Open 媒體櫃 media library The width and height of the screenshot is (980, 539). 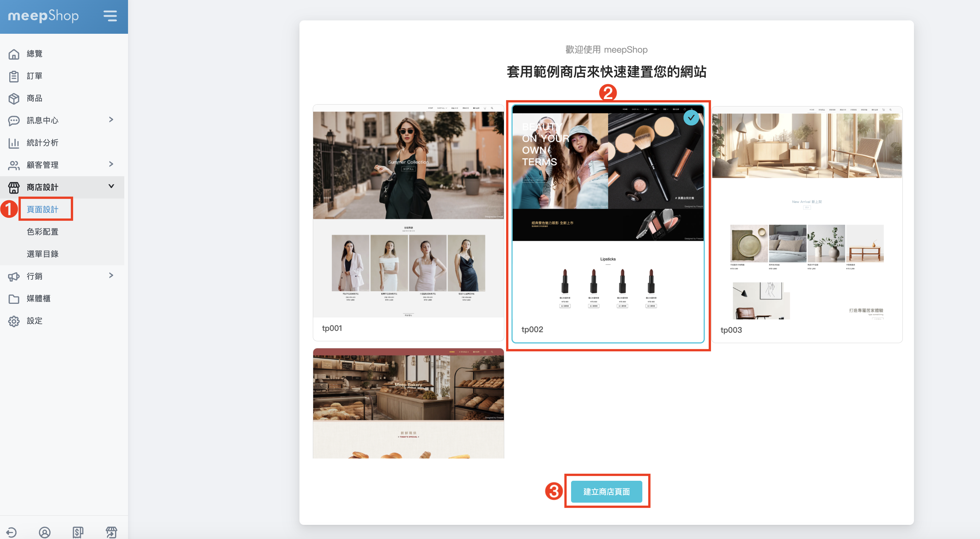[x=38, y=298]
